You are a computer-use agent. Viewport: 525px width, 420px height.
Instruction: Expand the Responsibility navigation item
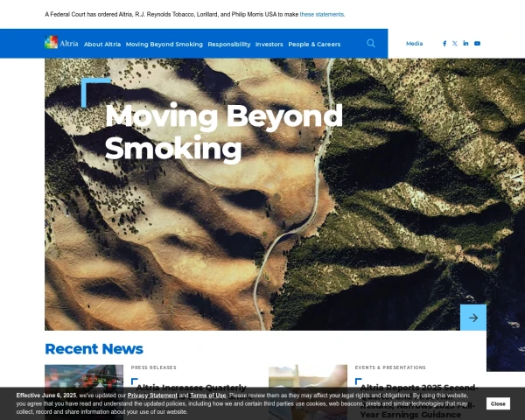coord(229,44)
